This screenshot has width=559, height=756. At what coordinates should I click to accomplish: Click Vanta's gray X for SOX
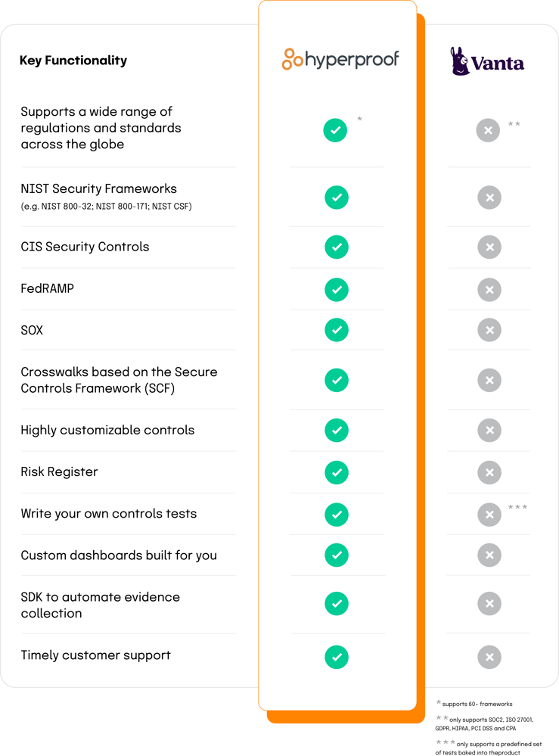coord(489,330)
